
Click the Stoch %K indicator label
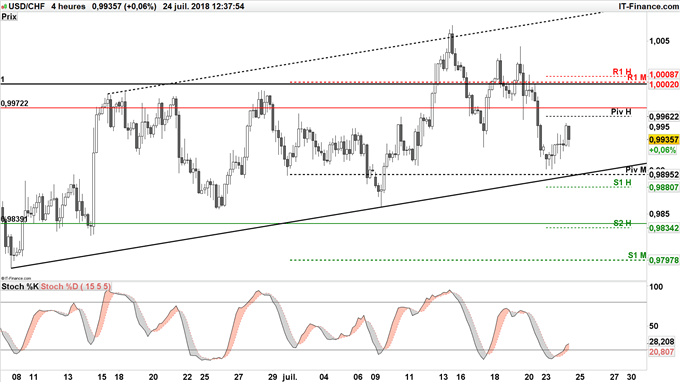point(20,287)
